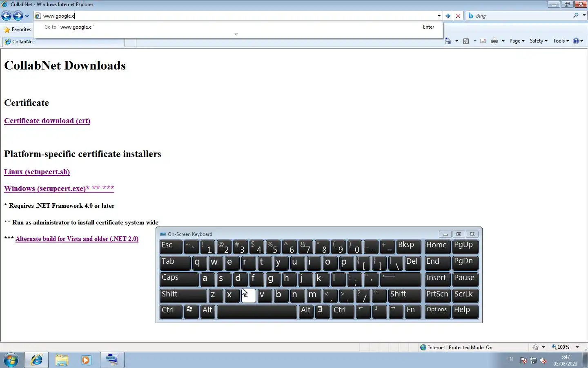
Task: Click into the address bar showing www.google.c
Action: coord(235,16)
